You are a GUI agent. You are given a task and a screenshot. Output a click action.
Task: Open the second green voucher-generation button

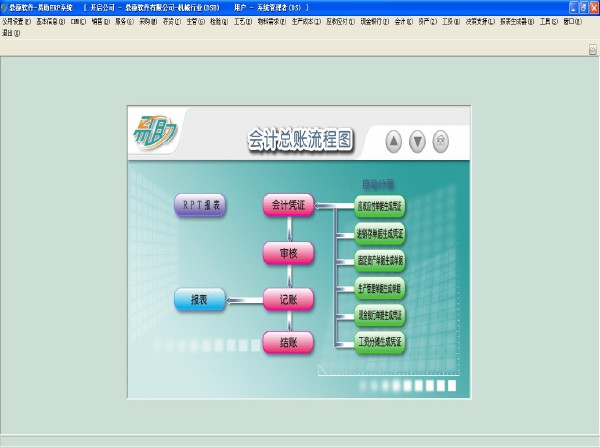(x=380, y=233)
